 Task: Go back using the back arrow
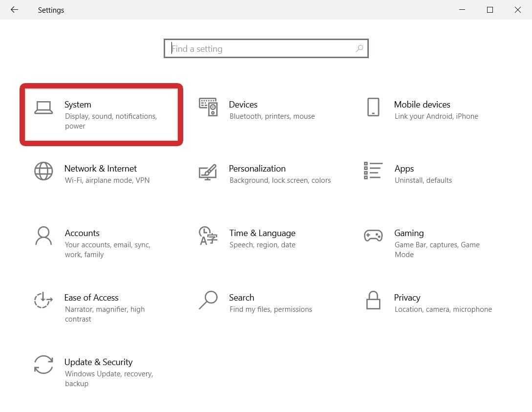(14, 10)
